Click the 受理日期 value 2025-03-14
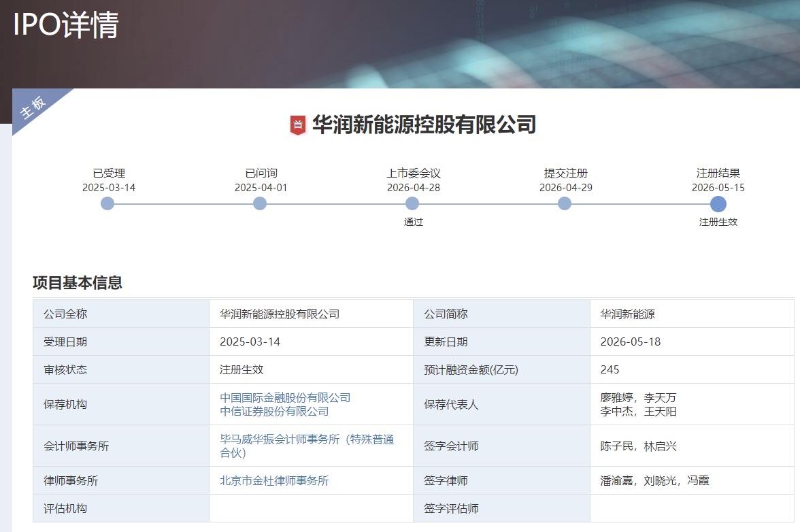 point(250,342)
